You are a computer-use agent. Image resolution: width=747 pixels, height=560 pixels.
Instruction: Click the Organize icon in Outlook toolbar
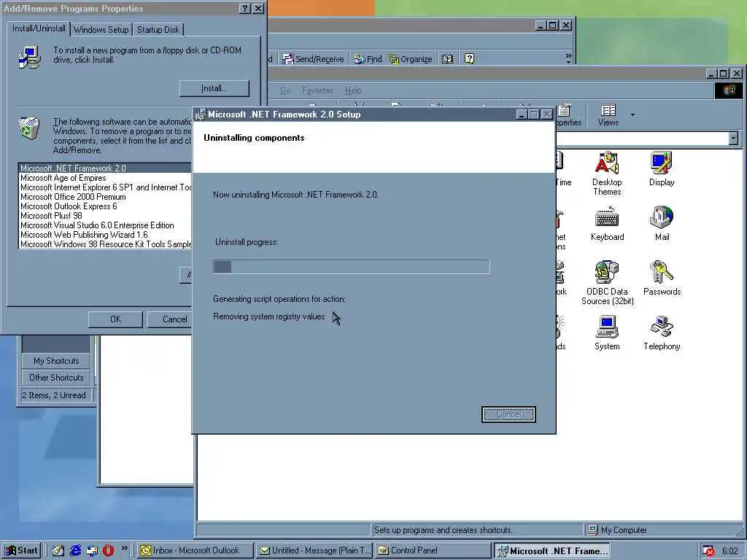click(x=410, y=58)
